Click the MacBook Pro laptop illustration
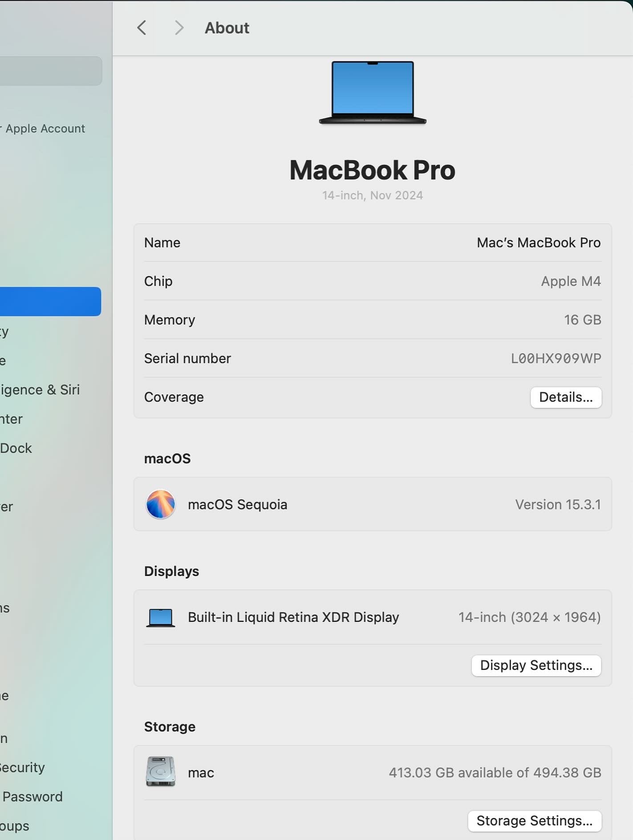The height and width of the screenshot is (840, 633). click(373, 93)
